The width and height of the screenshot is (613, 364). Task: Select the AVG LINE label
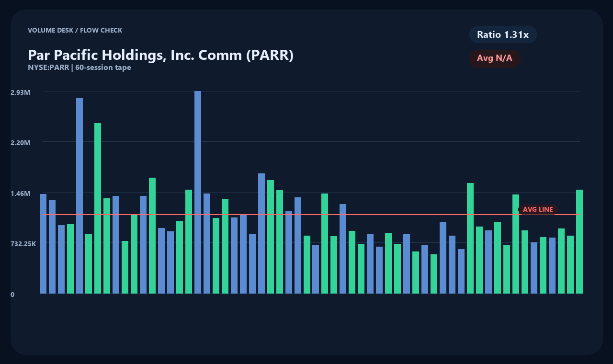pyautogui.click(x=538, y=209)
